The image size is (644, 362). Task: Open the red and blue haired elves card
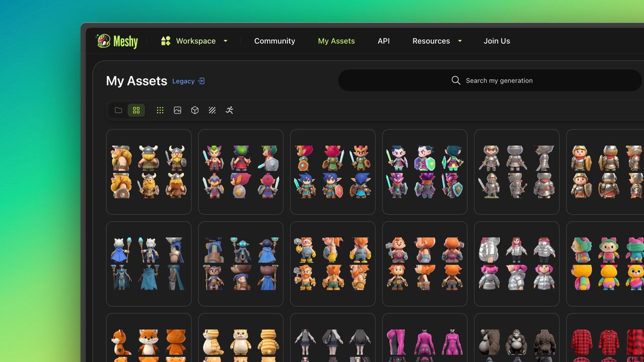pos(333,172)
